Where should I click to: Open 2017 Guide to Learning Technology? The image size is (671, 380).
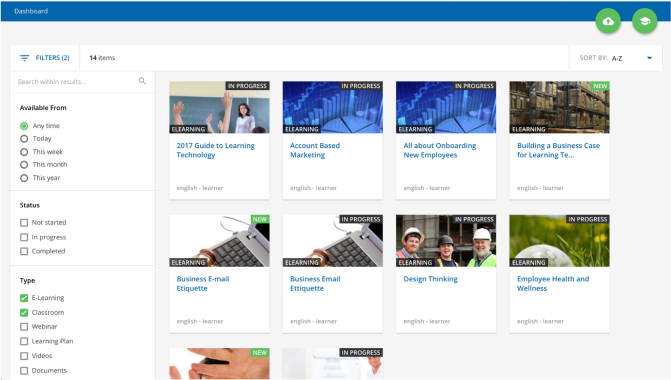click(216, 150)
